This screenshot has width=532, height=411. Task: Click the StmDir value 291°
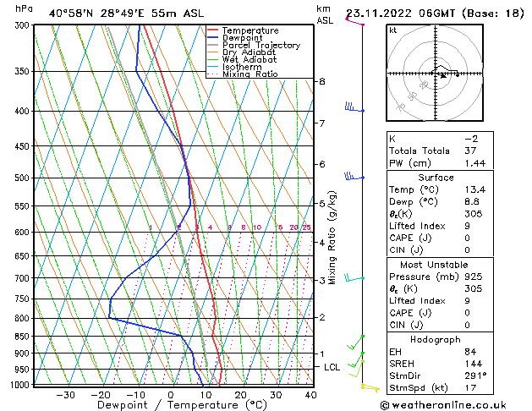[x=475, y=375]
